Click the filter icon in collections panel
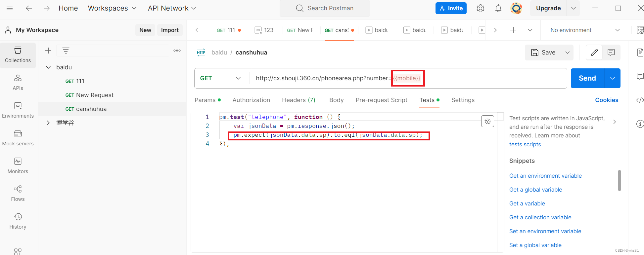This screenshot has width=644, height=255. pos(66,51)
